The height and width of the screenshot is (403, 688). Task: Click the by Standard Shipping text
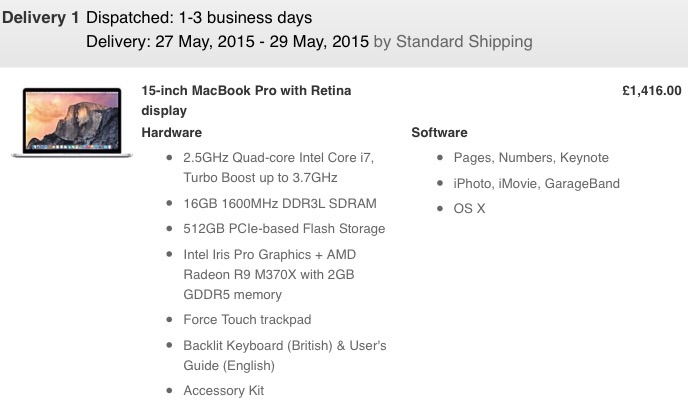pos(453,42)
